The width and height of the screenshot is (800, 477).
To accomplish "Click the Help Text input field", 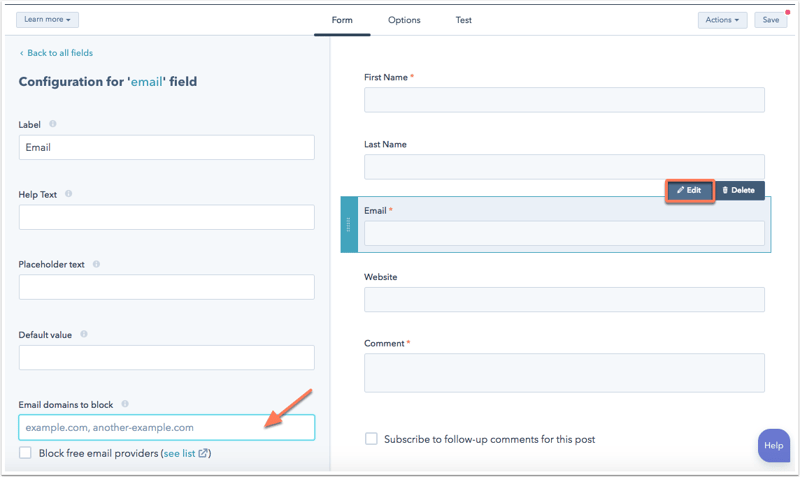I will pos(166,217).
